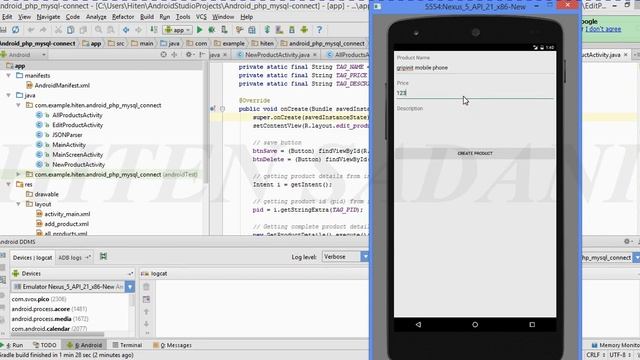Image resolution: width=640 pixels, height=360 pixels.
Task: Open Project panel settings gear
Action: tap(189, 54)
